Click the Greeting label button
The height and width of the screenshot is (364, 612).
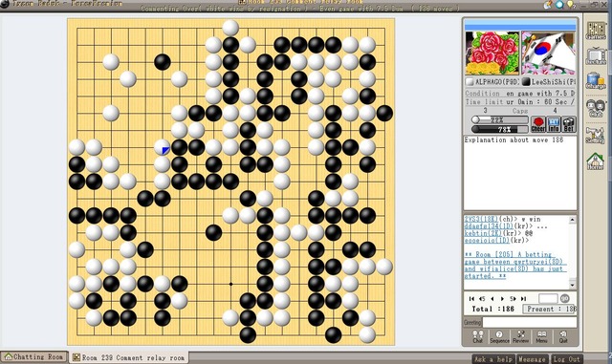[x=472, y=322]
